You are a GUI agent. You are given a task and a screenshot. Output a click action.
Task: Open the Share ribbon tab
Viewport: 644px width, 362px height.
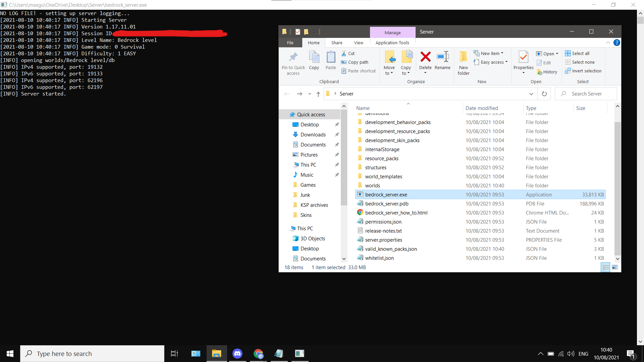(337, 43)
